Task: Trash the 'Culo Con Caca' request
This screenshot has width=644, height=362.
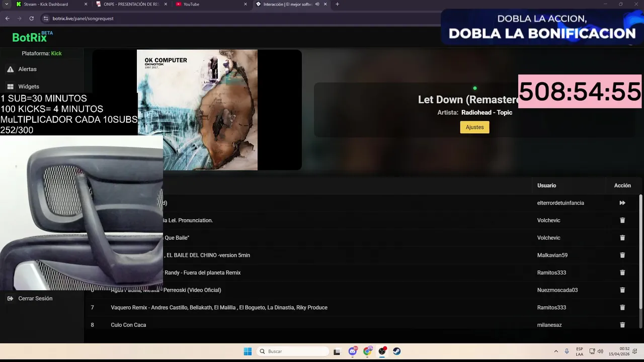Action: click(x=622, y=325)
